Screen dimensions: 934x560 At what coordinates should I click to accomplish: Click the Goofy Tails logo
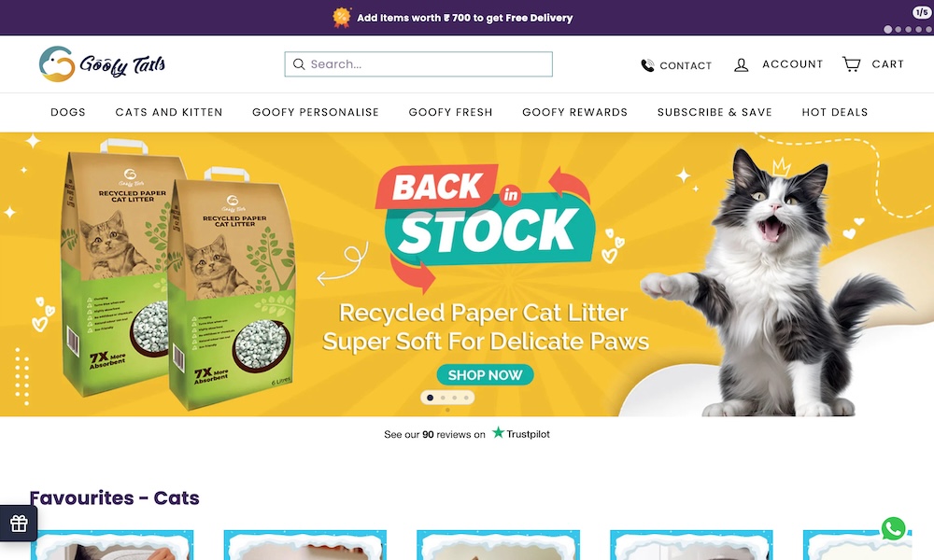click(x=102, y=63)
